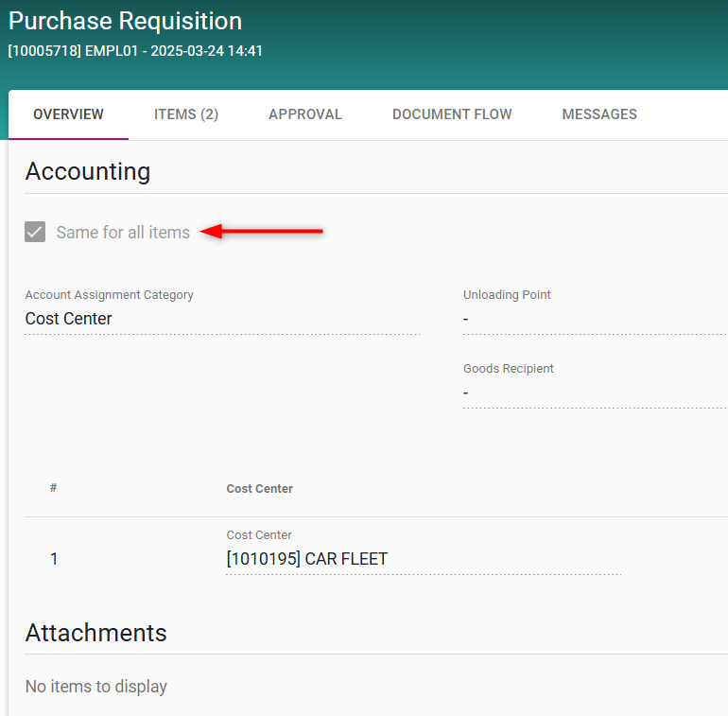Select the Account Assignment Category value field
The width and height of the screenshot is (728, 716).
[221, 319]
